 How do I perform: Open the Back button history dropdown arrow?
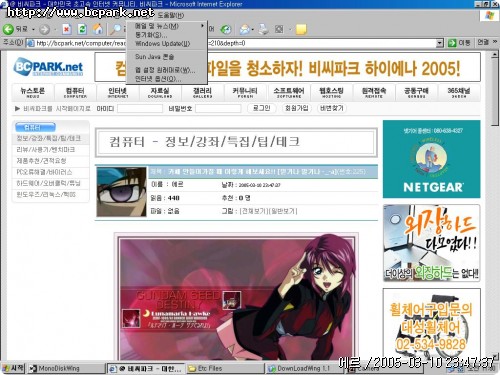click(33, 30)
